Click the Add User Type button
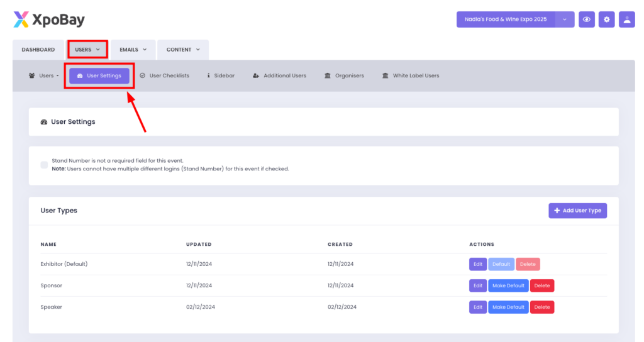 pyautogui.click(x=577, y=211)
